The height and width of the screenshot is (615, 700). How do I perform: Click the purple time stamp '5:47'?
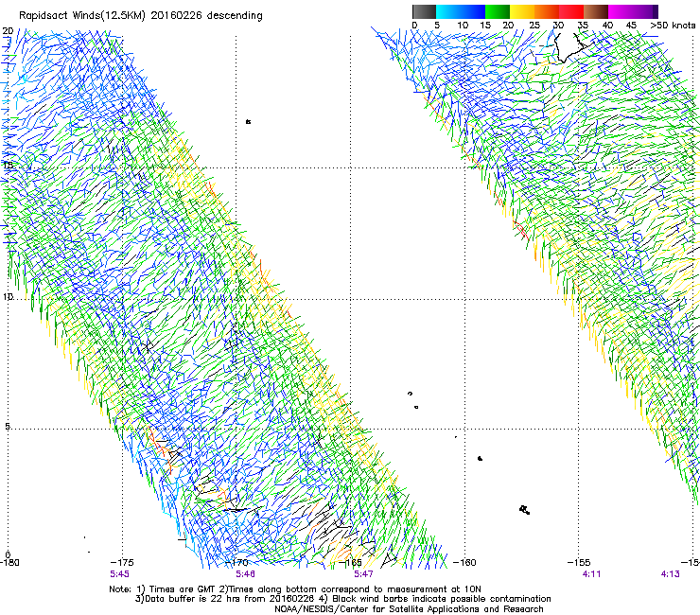click(x=363, y=574)
